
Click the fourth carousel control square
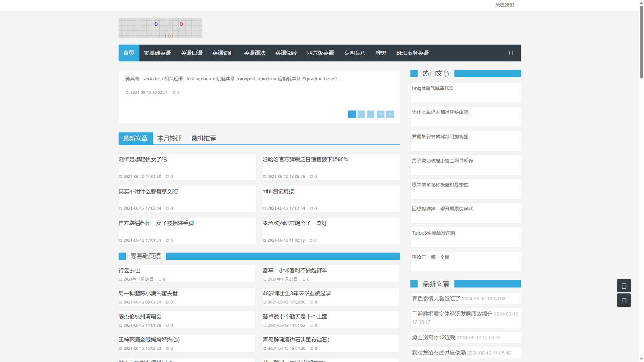(x=381, y=114)
